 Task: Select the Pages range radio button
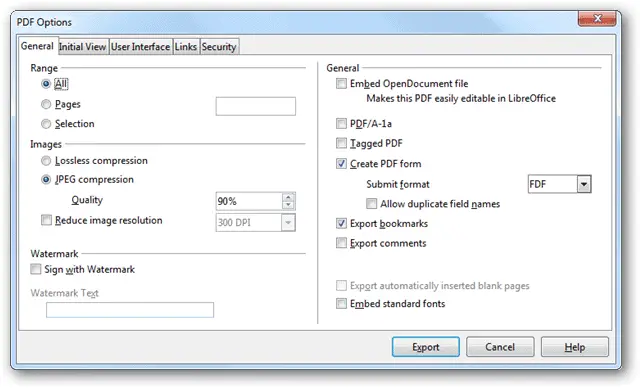(46, 104)
